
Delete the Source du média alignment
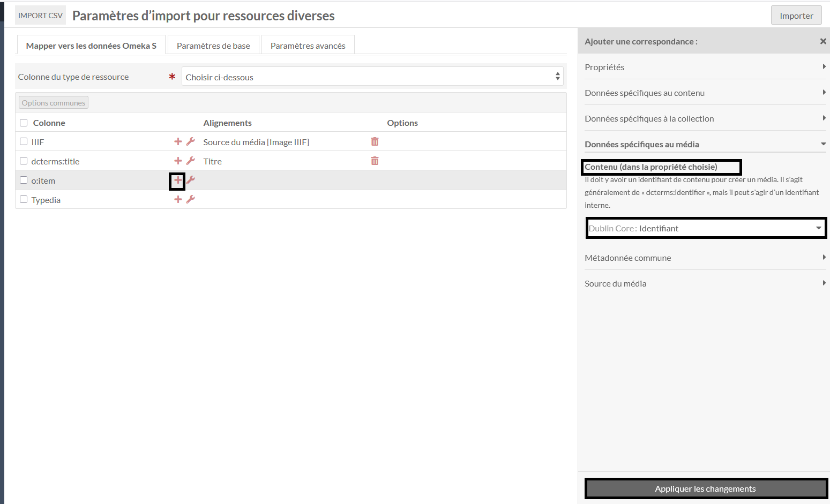pos(375,142)
